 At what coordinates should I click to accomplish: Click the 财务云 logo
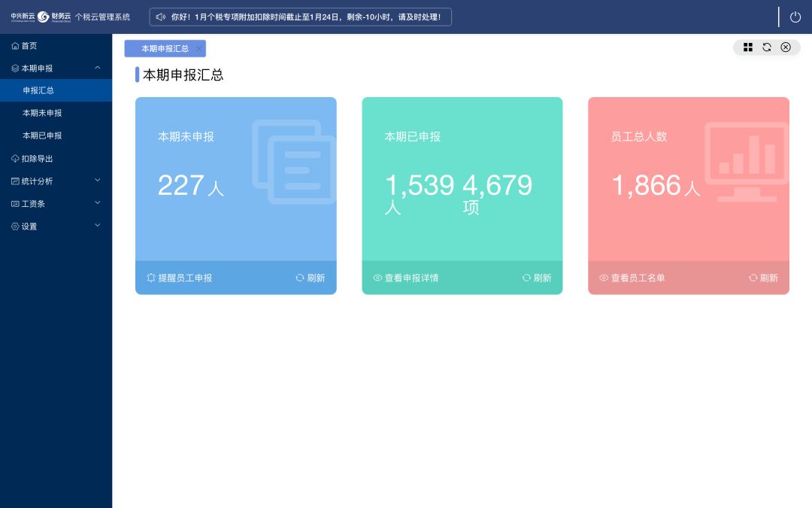[54, 17]
